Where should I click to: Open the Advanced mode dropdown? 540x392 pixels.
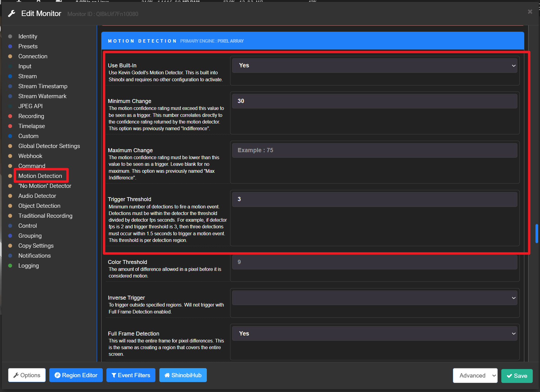click(x=475, y=375)
